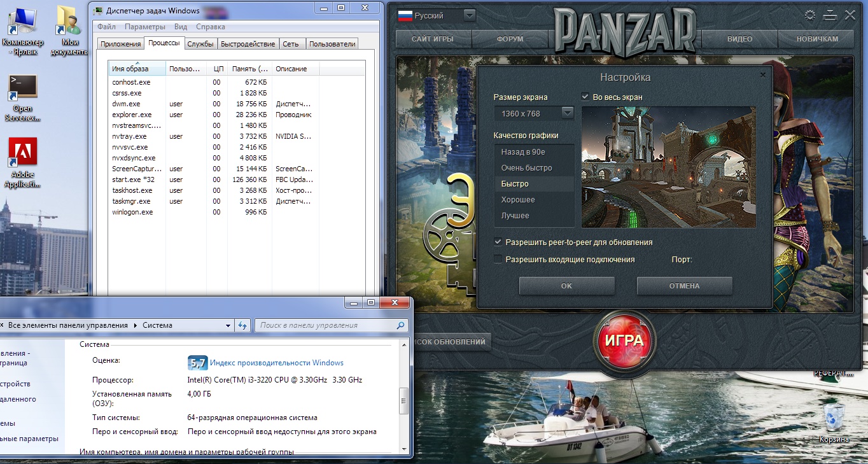Switch to Сеть tab
The width and height of the screenshot is (868, 464).
pyautogui.click(x=291, y=44)
